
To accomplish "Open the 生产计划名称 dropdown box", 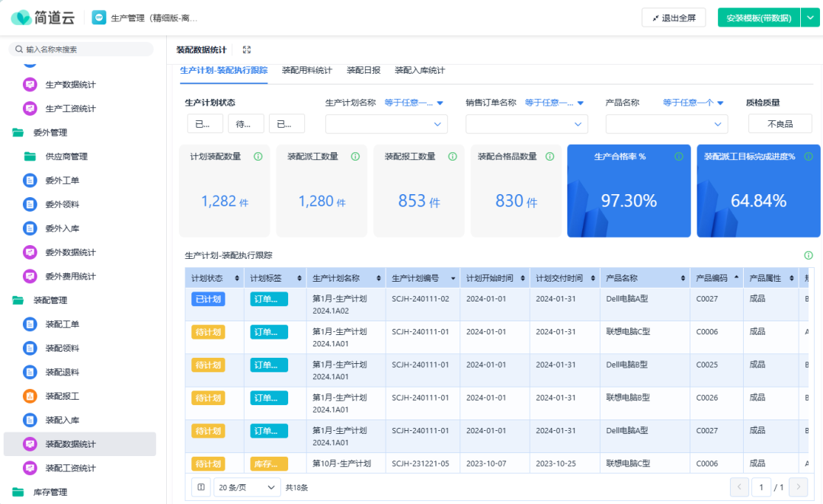I will (386, 124).
